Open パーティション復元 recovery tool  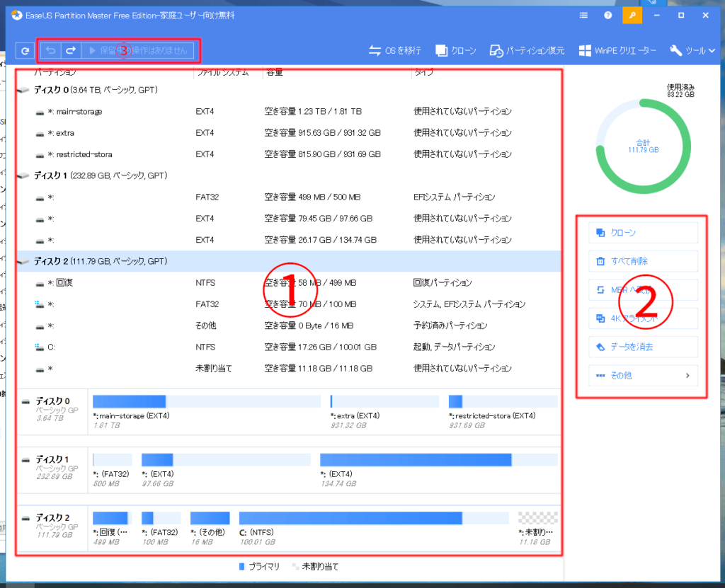point(527,50)
